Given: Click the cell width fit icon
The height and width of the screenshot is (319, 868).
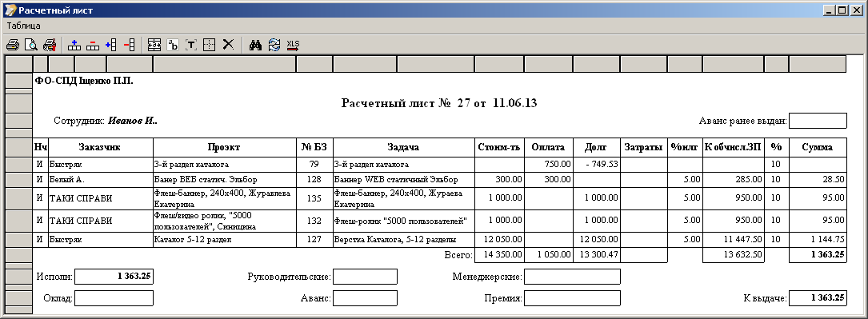Looking at the screenshot, I should [x=154, y=45].
